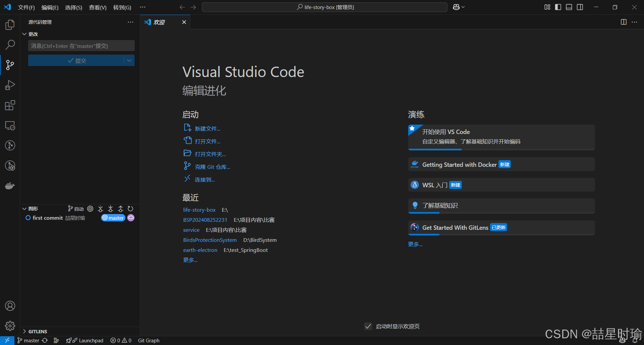Viewport: 644px width, 345px height.
Task: Open the Extensions view icon
Action: (10, 105)
